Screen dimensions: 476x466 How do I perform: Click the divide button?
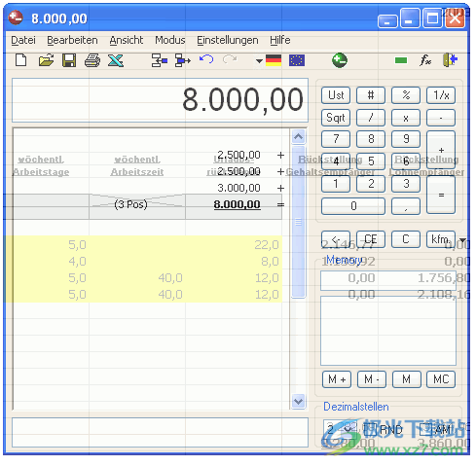tap(371, 118)
